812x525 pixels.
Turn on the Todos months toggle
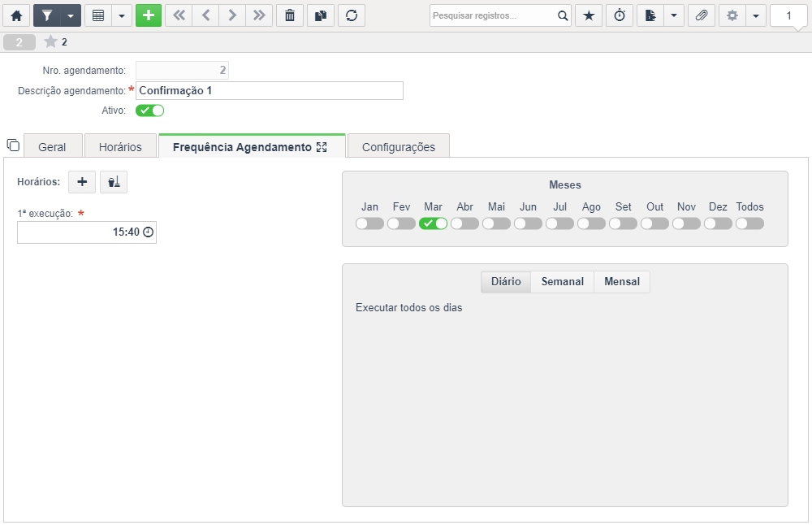pos(749,223)
